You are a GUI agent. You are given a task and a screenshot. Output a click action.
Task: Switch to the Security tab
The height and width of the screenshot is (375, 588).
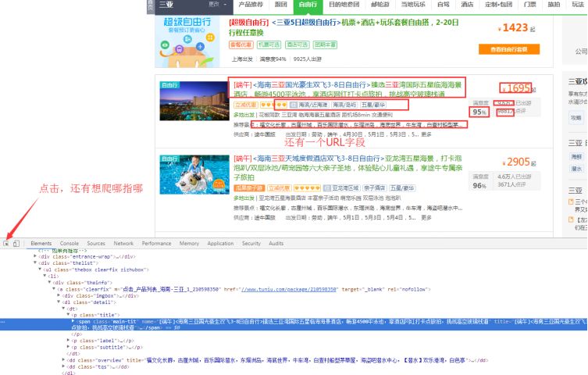251,244
